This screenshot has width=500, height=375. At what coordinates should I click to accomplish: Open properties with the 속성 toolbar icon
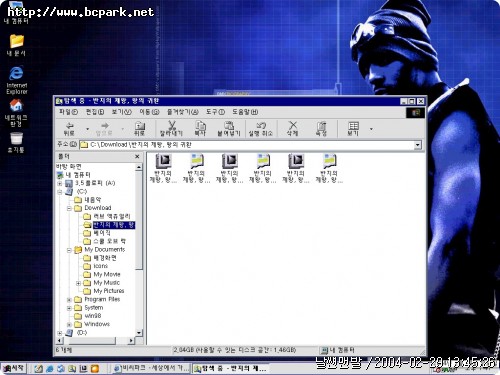(321, 129)
